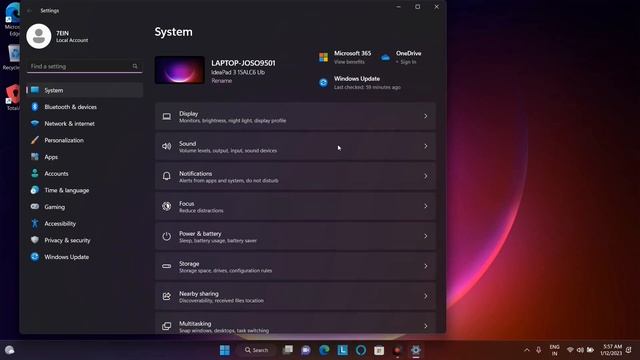640x360 pixels.
Task: Click the Sound speaker icon
Action: tap(167, 146)
